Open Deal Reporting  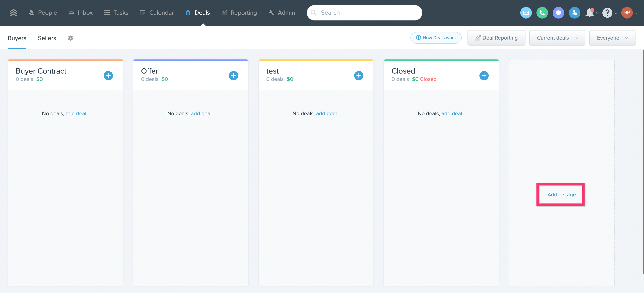pos(496,38)
